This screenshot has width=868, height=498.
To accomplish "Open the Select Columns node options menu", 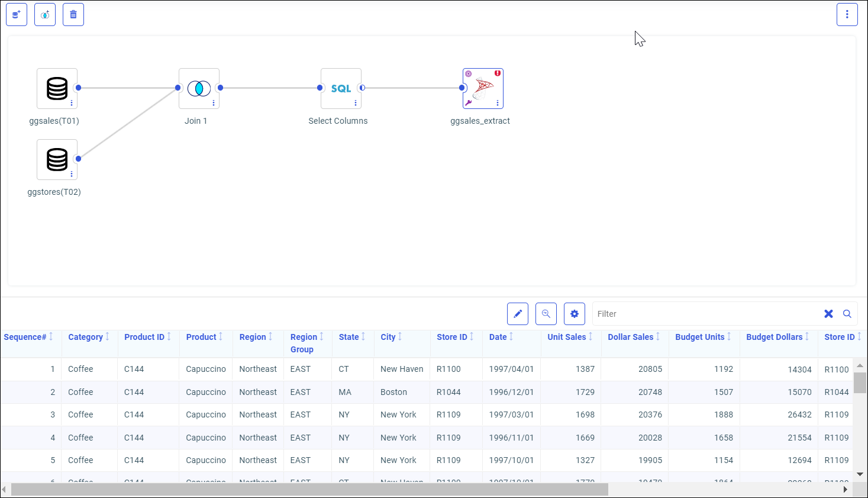I will tap(356, 103).
